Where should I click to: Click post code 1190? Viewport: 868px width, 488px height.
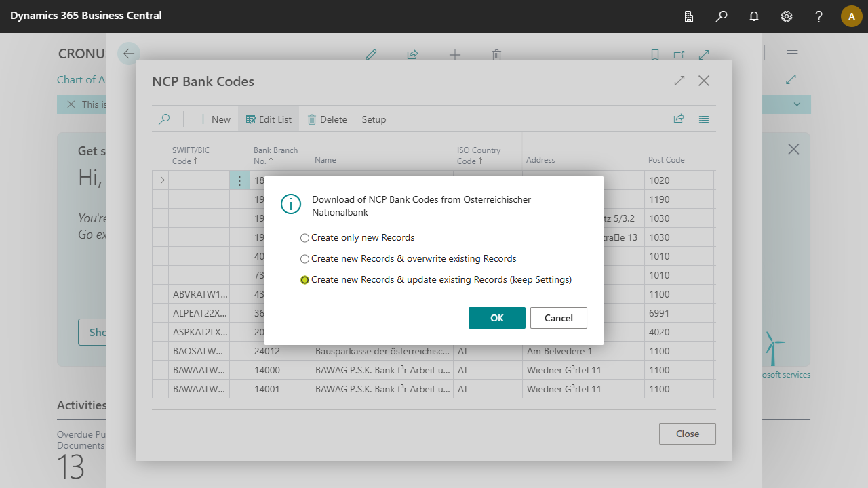point(678,199)
